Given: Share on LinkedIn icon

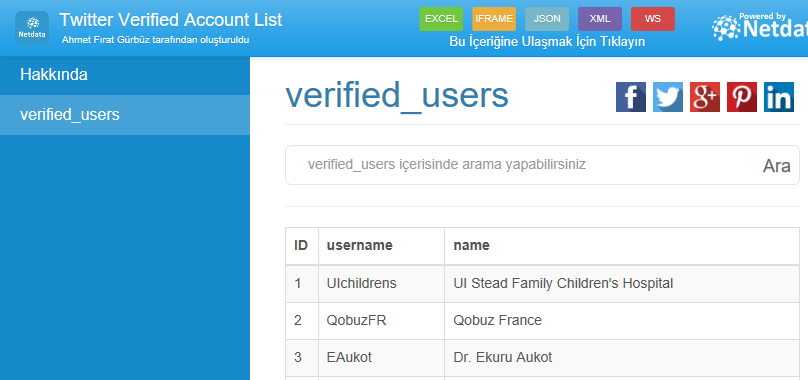Looking at the screenshot, I should (x=779, y=97).
